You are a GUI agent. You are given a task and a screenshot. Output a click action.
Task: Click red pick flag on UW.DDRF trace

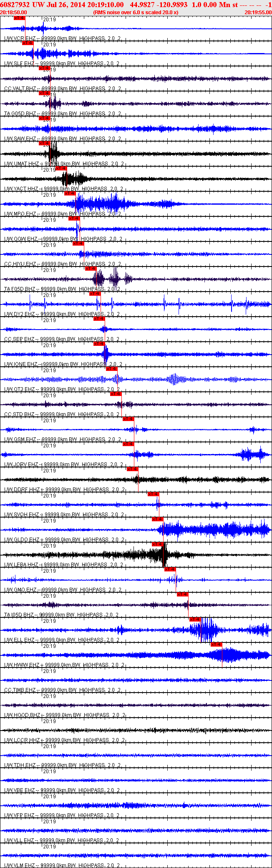tap(132, 469)
